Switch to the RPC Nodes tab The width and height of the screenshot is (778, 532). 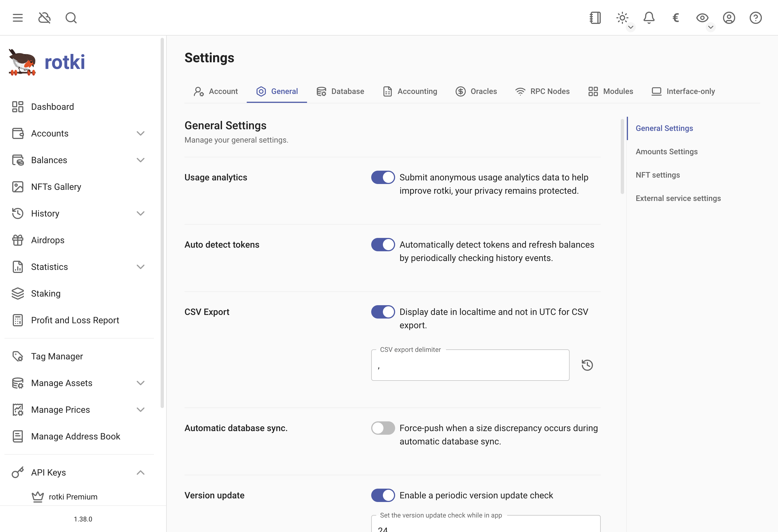(x=542, y=91)
